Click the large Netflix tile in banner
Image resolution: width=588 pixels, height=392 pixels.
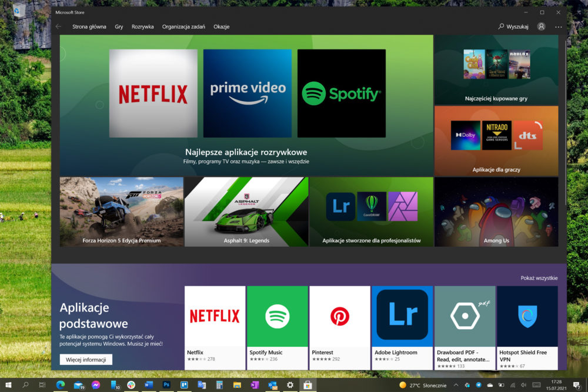(x=153, y=93)
